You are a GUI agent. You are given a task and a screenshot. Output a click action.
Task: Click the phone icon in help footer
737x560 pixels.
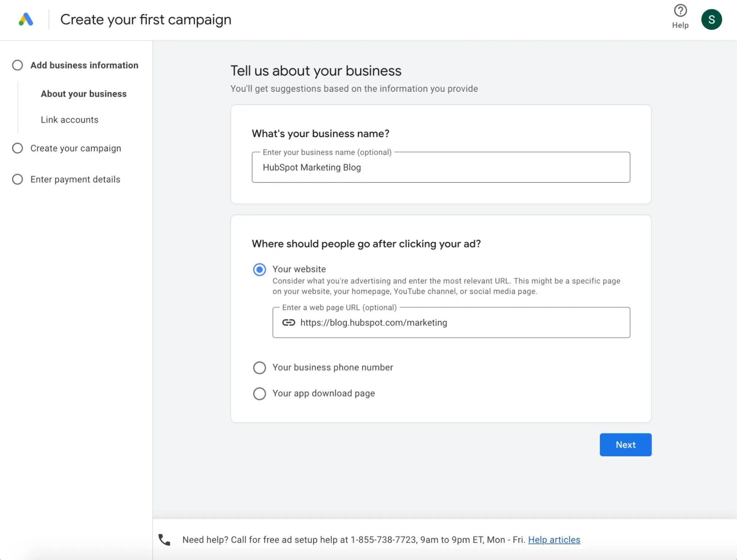(x=164, y=539)
